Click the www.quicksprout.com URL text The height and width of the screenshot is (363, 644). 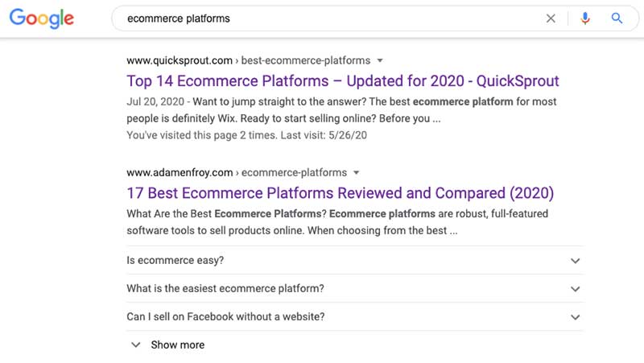180,60
